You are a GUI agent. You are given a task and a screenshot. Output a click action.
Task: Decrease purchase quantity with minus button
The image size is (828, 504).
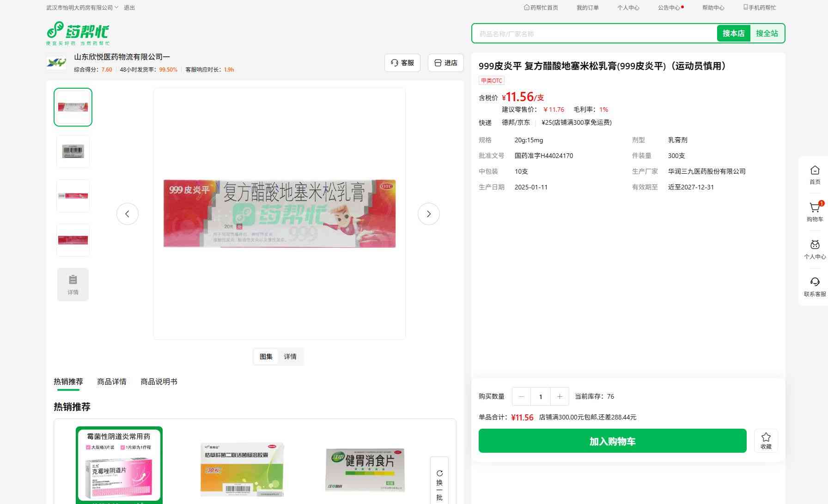point(521,396)
